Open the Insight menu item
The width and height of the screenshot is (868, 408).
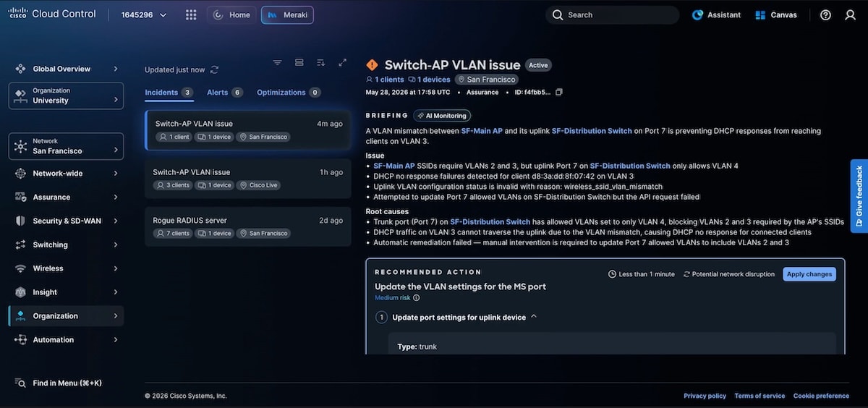(66, 292)
